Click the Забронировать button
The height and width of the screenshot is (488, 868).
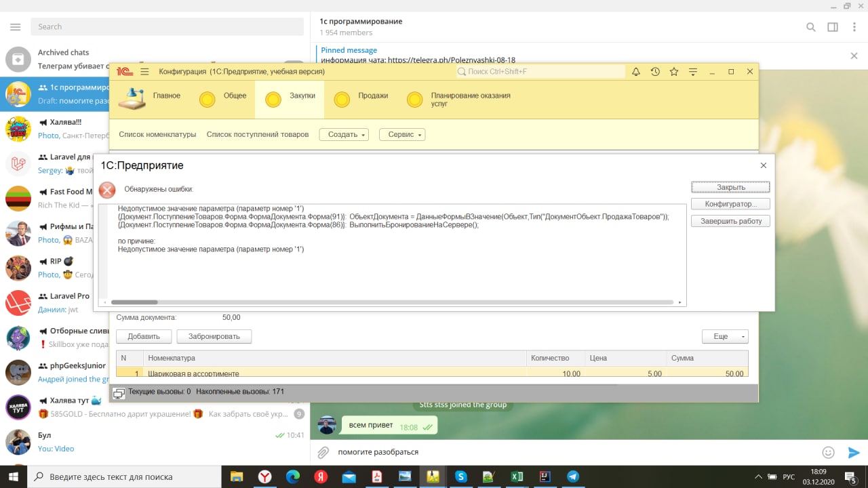coord(214,336)
